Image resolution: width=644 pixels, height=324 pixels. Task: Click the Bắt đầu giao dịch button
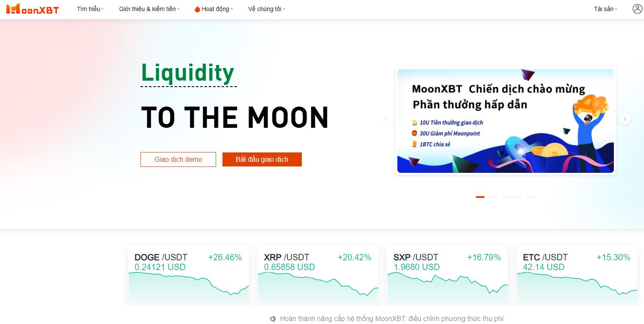[x=262, y=160]
